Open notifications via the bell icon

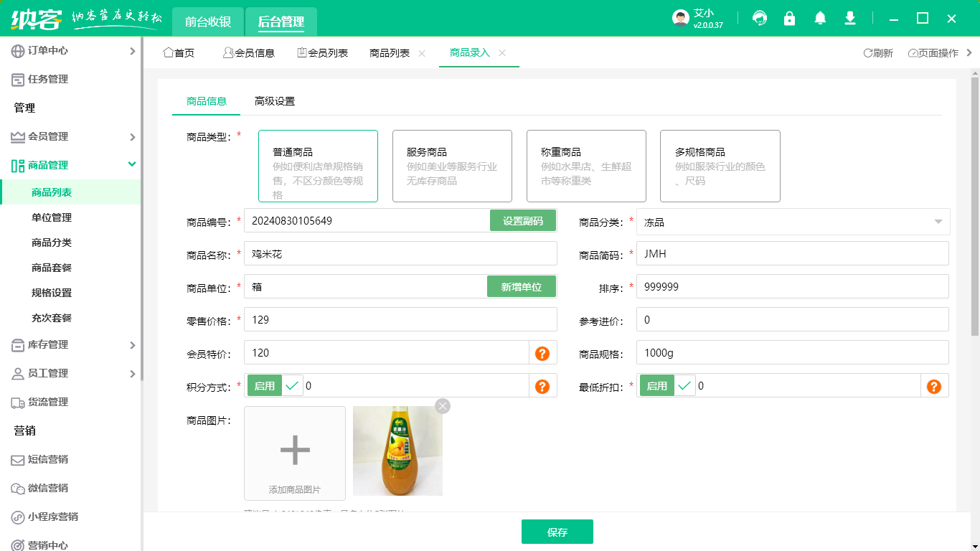820,18
